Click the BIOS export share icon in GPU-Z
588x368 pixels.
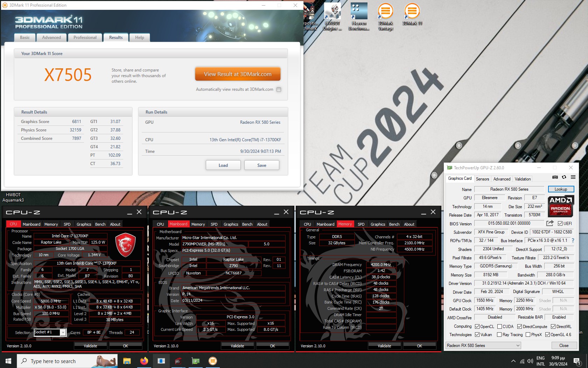click(550, 223)
